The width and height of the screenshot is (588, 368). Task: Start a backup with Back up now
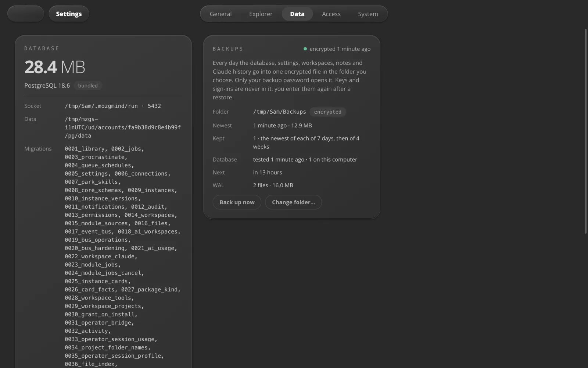(237, 202)
